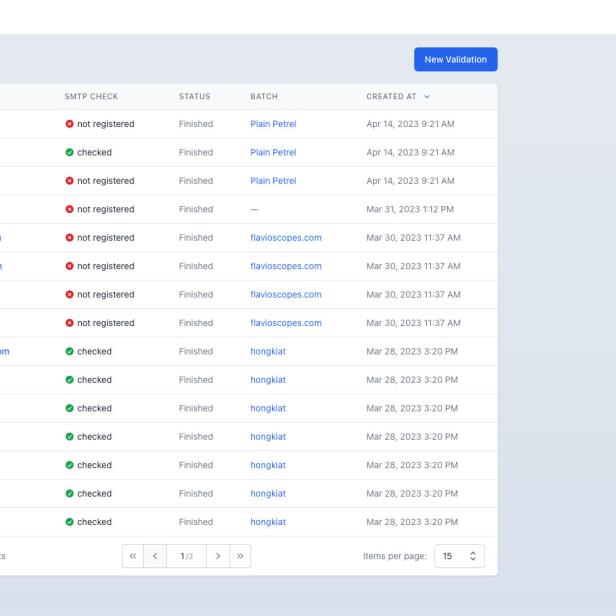Click green check icon in checked Plain Petrel row

pyautogui.click(x=70, y=152)
